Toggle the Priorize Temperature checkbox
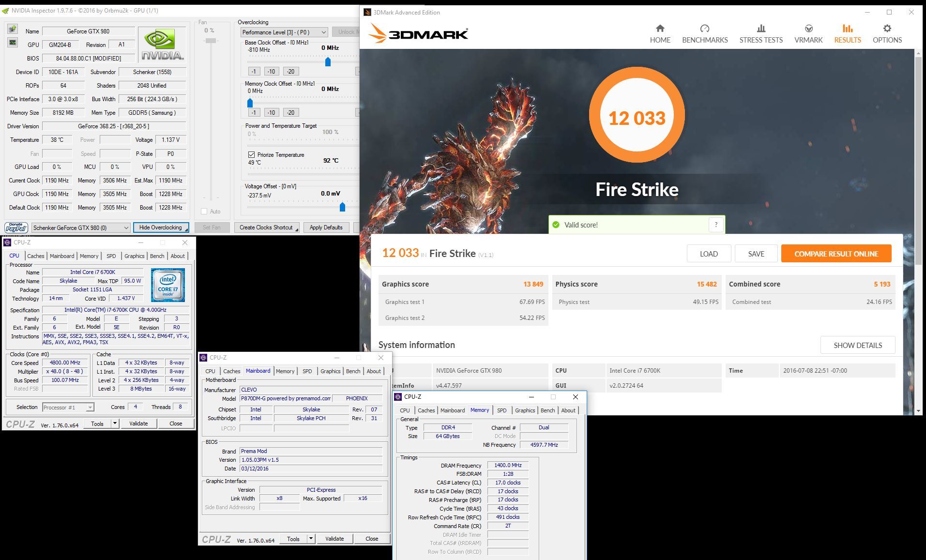 pos(251,155)
